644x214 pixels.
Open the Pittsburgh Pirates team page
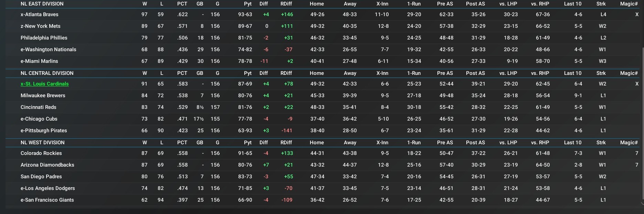pos(44,131)
